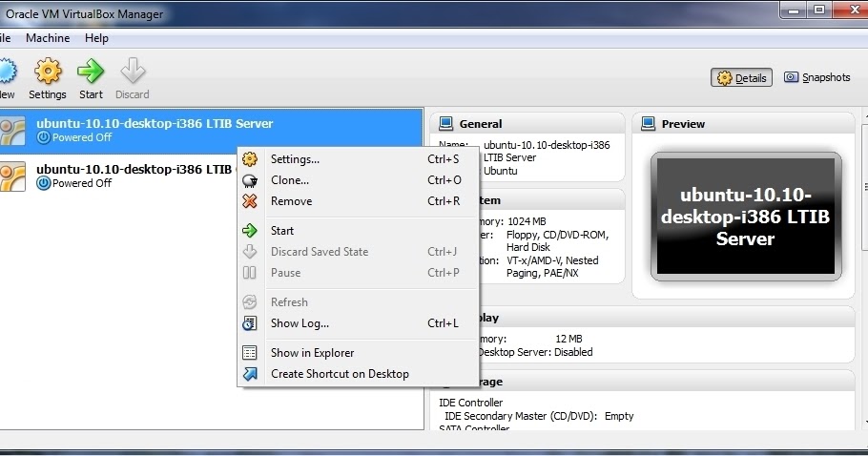Click the Preview section header
Image resolution: width=868 pixels, height=456 pixels.
tap(744, 123)
